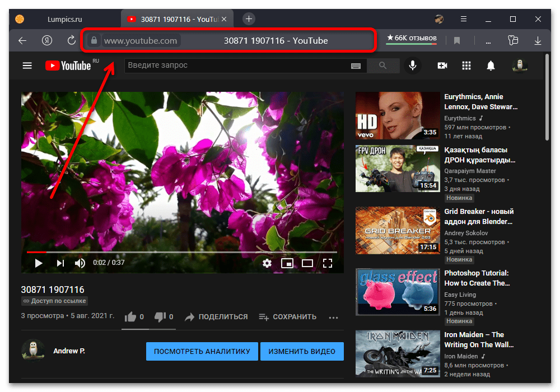The image size is (560, 392).
Task: Open the three-dot more actions menu
Action: click(x=333, y=318)
